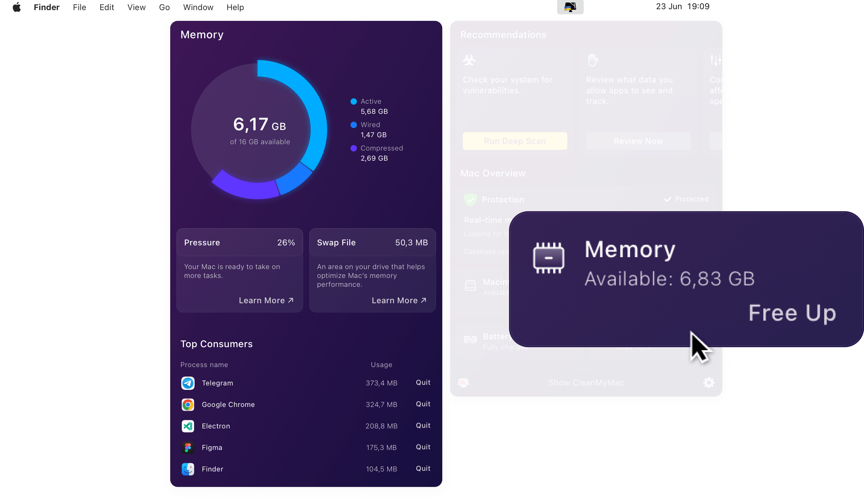Open the Window menu
864x504 pixels.
198,7
